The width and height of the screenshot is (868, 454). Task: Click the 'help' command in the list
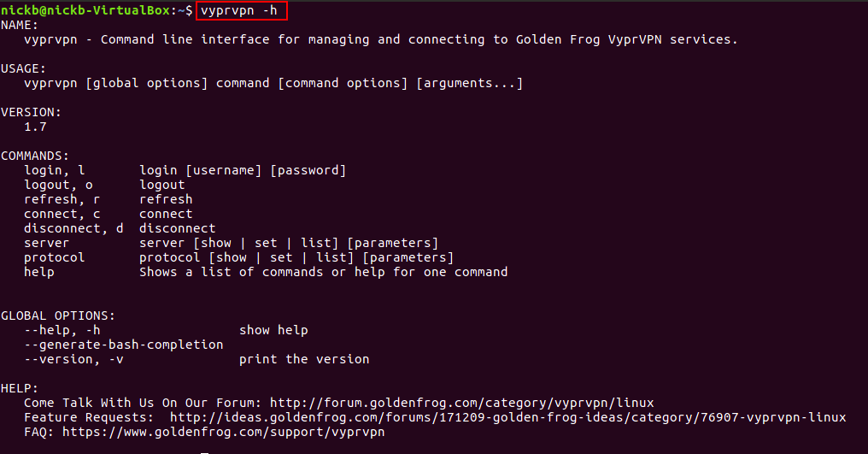39,272
